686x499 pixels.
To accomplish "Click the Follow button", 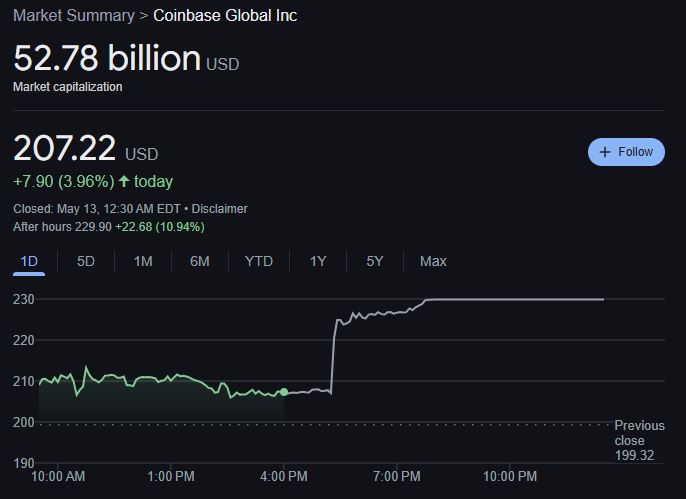I will coord(626,152).
